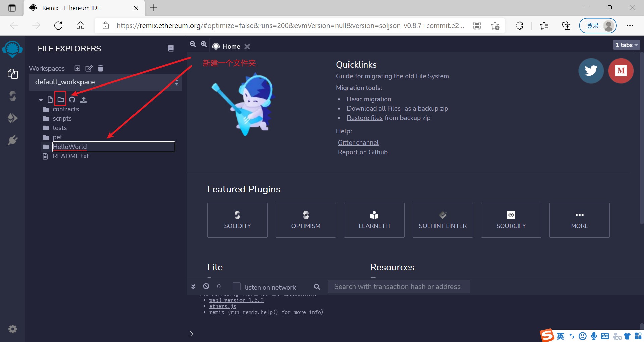Open README.txt file
Image resolution: width=644 pixels, height=342 pixels.
pos(70,156)
